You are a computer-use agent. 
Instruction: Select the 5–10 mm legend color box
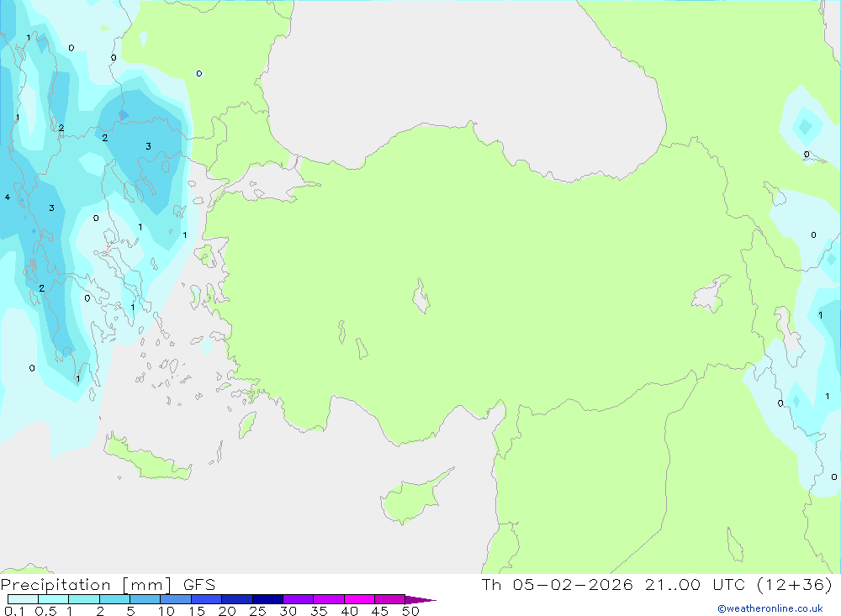[x=145, y=599]
